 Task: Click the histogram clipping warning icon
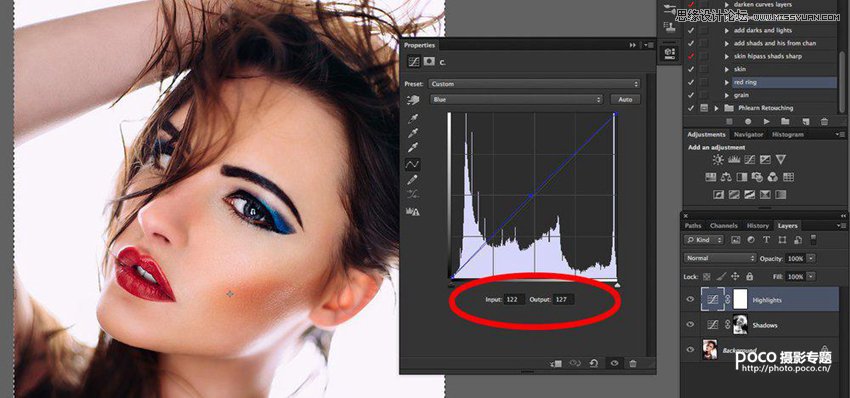[x=413, y=211]
